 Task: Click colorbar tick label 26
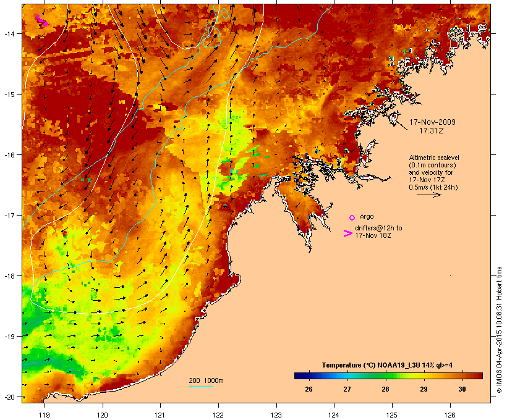(309, 389)
